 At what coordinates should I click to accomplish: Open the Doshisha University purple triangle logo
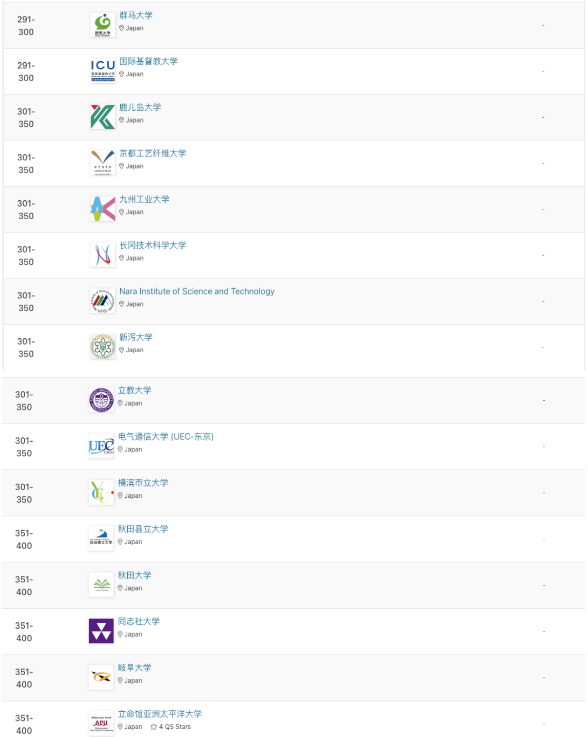coord(101,631)
